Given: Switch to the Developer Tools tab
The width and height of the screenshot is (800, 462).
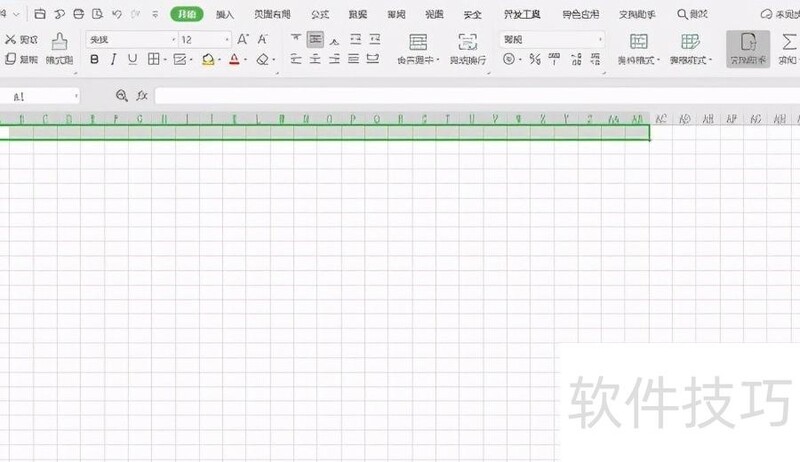Looking at the screenshot, I should coord(522,14).
